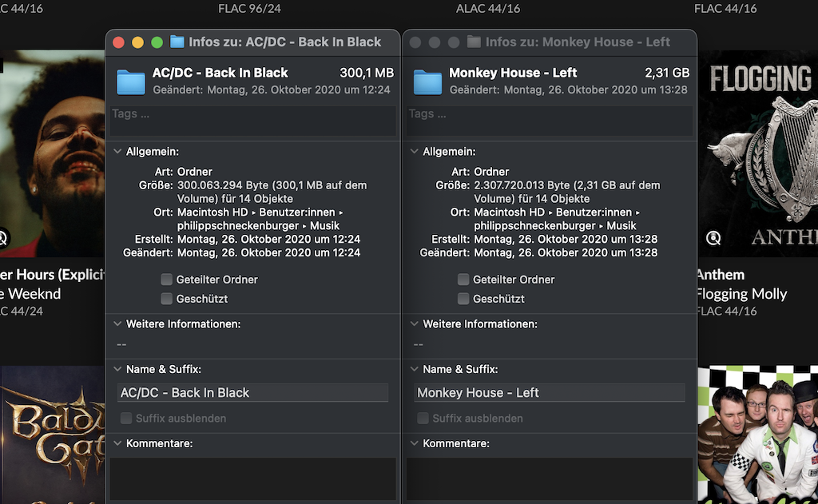Click the FLAC 96/24 label at top
Image resolution: width=818 pixels, height=504 pixels.
tap(249, 8)
